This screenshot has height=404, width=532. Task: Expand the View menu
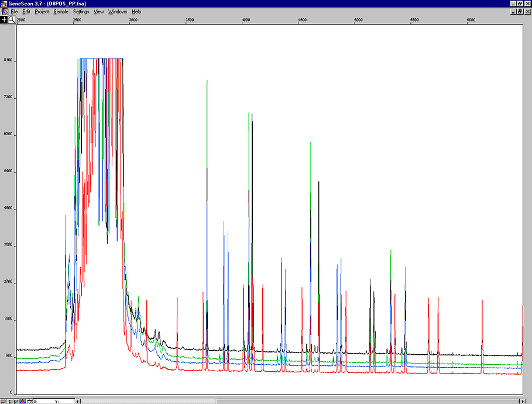[x=99, y=12]
